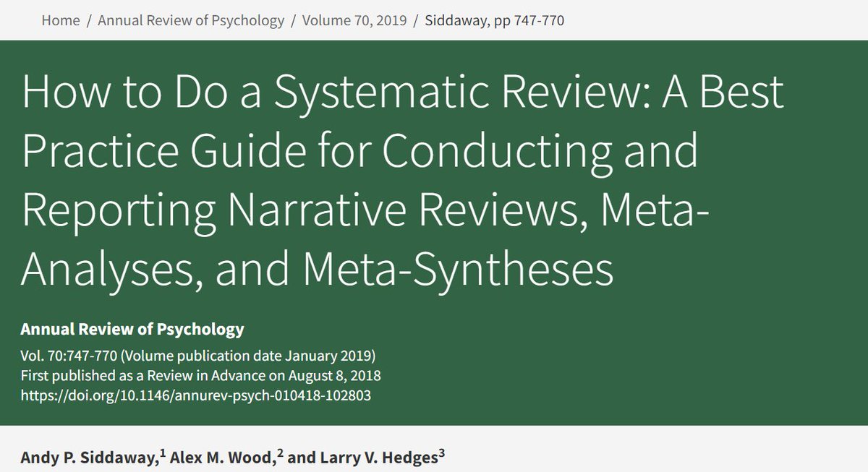Open the doi.org article link

(196, 397)
